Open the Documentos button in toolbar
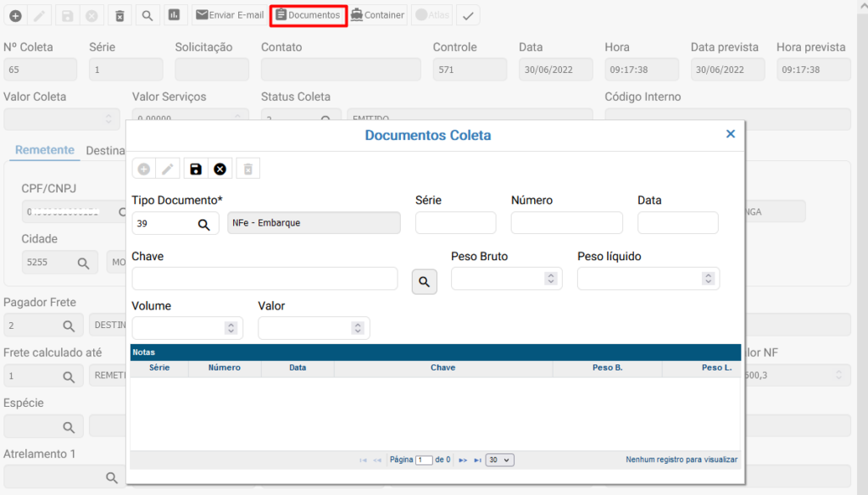This screenshot has height=495, width=868. [308, 15]
